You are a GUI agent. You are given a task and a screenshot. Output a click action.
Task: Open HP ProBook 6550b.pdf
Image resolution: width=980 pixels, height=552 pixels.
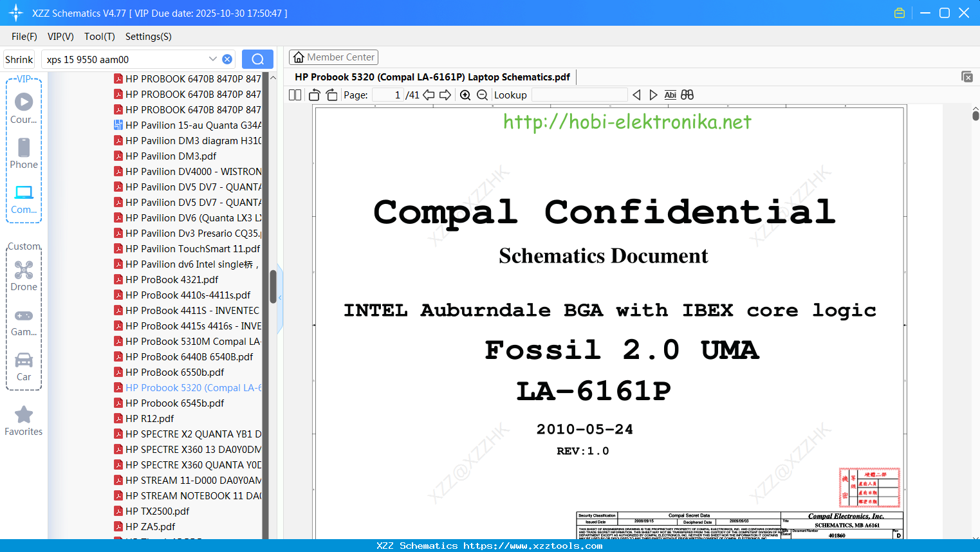point(169,372)
